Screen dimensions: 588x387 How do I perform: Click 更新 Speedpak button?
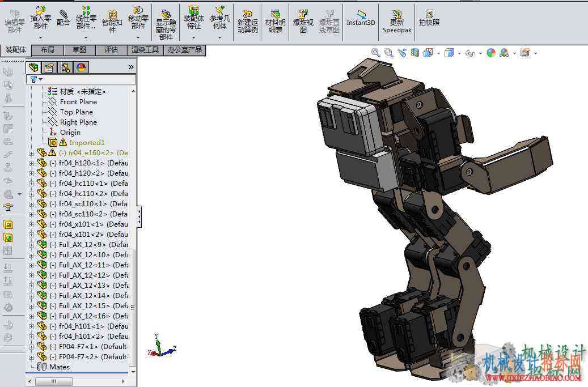pyautogui.click(x=397, y=22)
